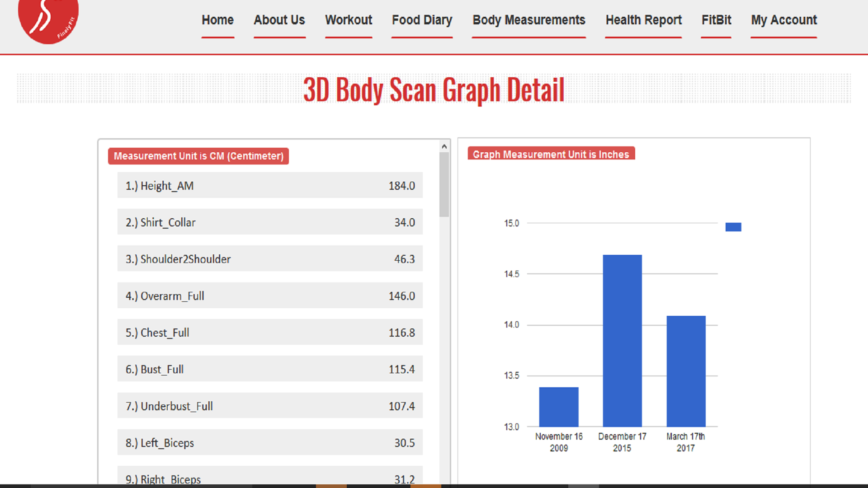
Task: Select the Shirt_Collar measurement row
Action: 270,222
